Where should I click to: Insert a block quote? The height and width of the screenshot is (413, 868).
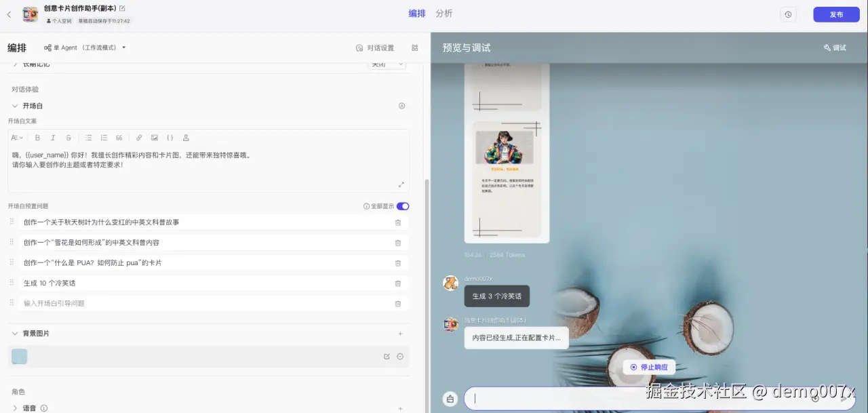pos(119,138)
